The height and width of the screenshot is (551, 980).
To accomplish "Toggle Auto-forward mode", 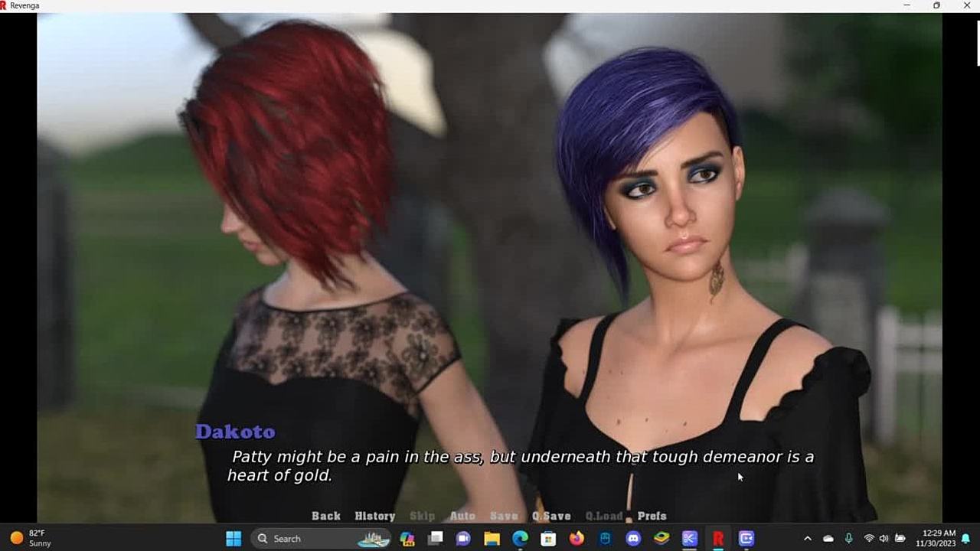I will point(462,516).
